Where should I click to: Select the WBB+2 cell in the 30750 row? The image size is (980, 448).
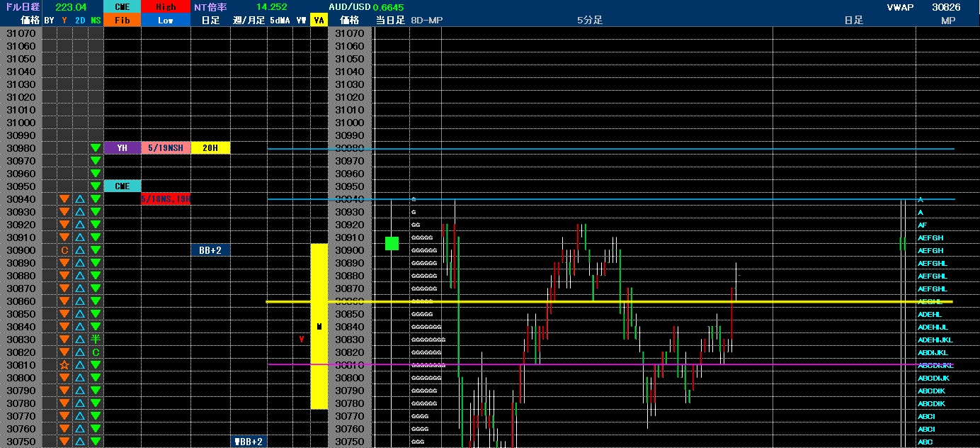point(249,442)
